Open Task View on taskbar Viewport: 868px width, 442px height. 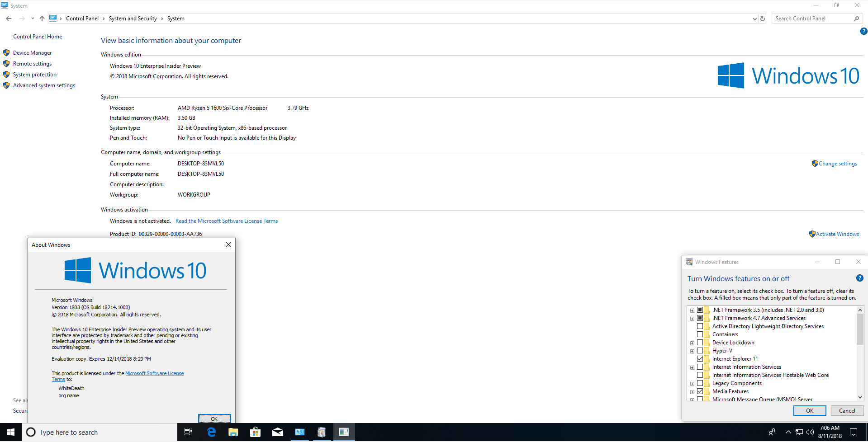point(188,432)
